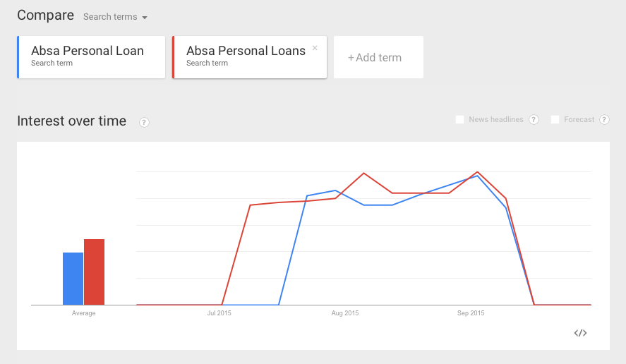Click the Average label under bars

tap(83, 313)
